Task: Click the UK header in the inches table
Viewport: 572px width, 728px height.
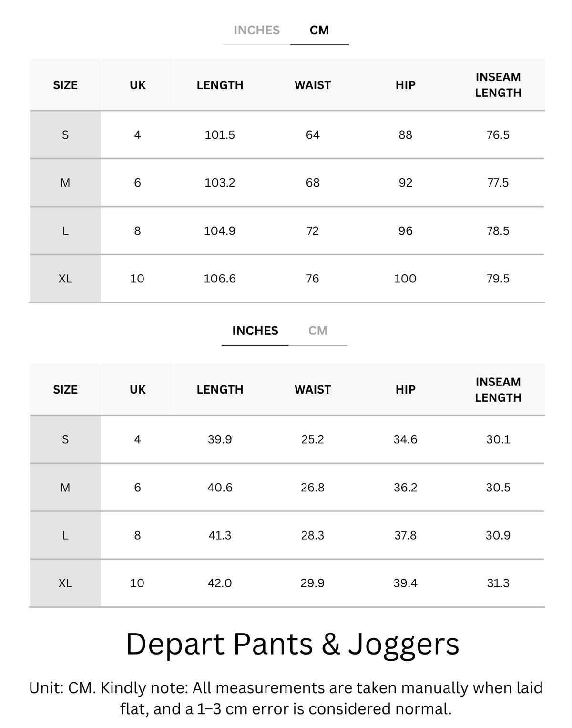Action: pyautogui.click(x=138, y=390)
